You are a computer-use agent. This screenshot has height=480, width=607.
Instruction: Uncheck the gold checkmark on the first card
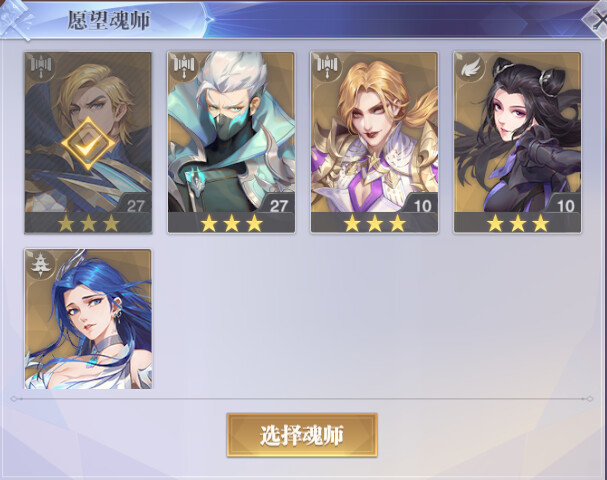[x=88, y=144]
